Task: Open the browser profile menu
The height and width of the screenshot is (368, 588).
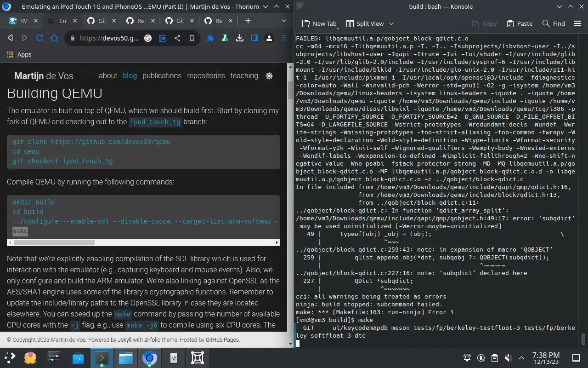Action: 269,38
